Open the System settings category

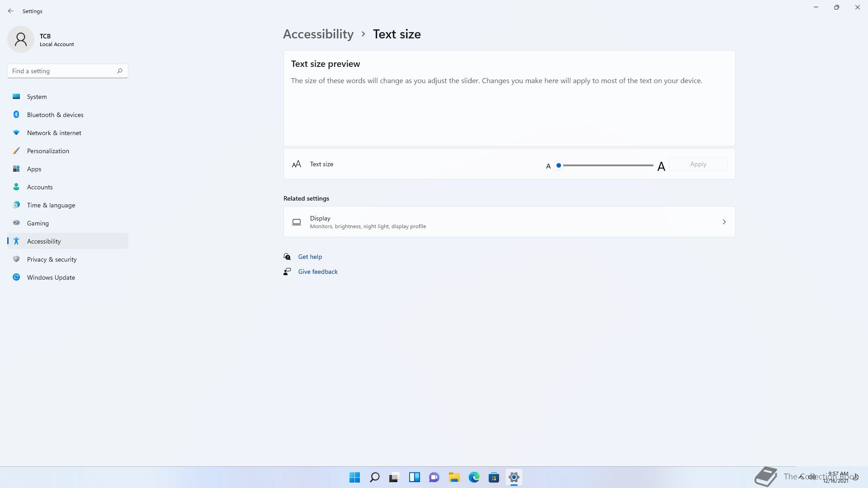(x=37, y=97)
